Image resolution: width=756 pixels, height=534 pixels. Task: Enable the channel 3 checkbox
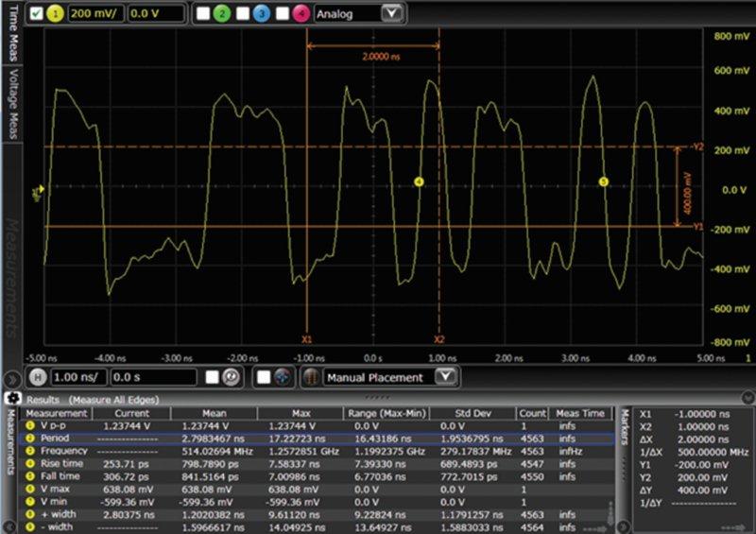(243, 14)
